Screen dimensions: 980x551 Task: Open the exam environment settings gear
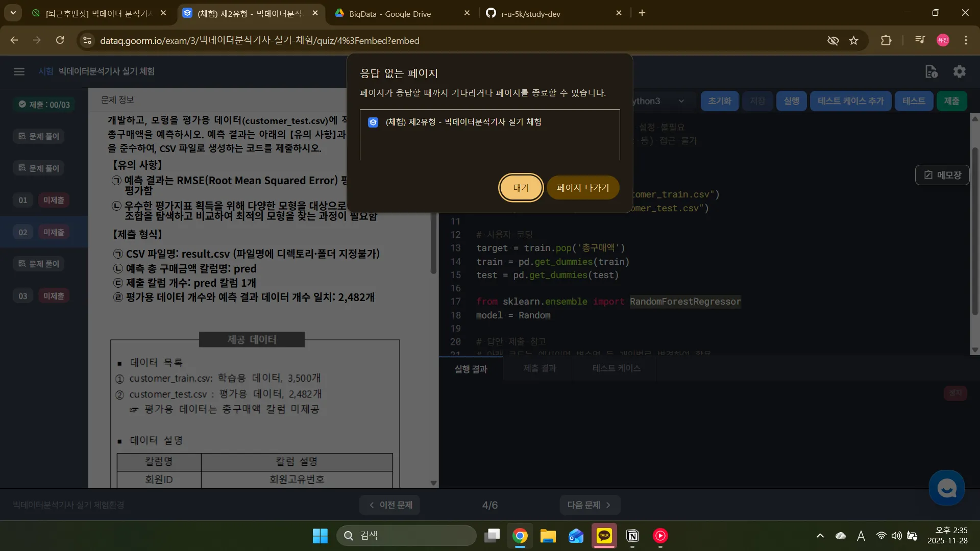[x=960, y=71]
